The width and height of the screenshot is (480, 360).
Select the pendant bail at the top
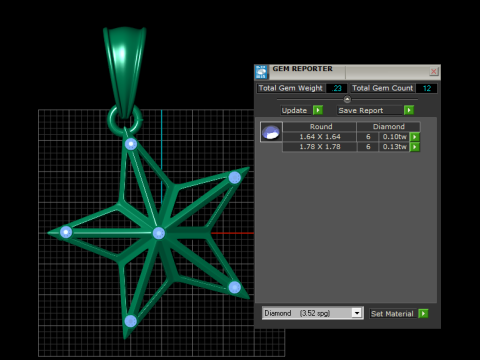click(x=125, y=72)
